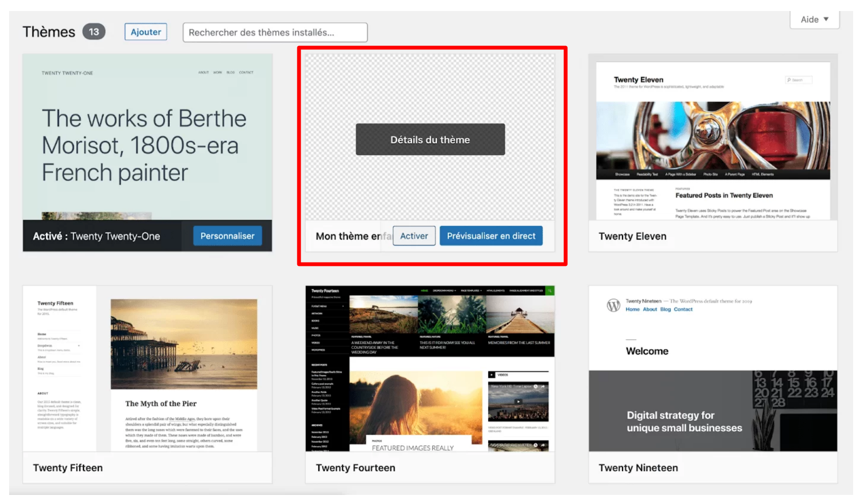The width and height of the screenshot is (868, 504).
Task: Click the "Ajouter" button to add a theme
Action: pos(145,32)
